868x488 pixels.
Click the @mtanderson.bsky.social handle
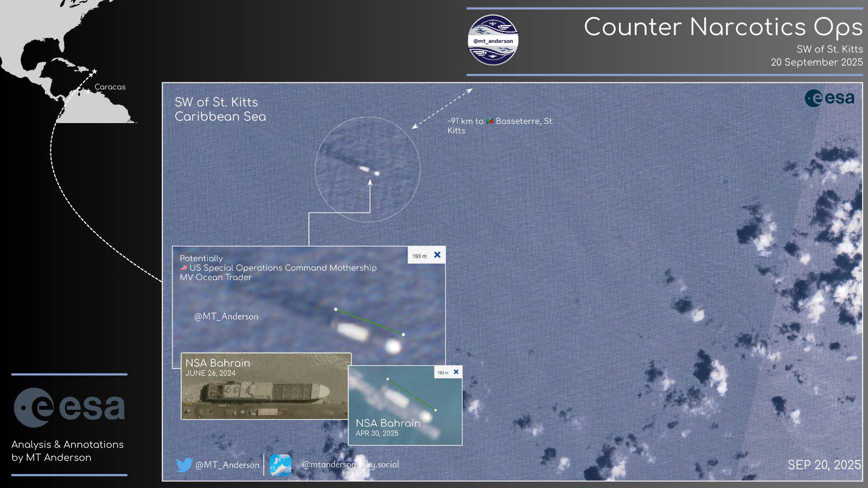coord(350,465)
